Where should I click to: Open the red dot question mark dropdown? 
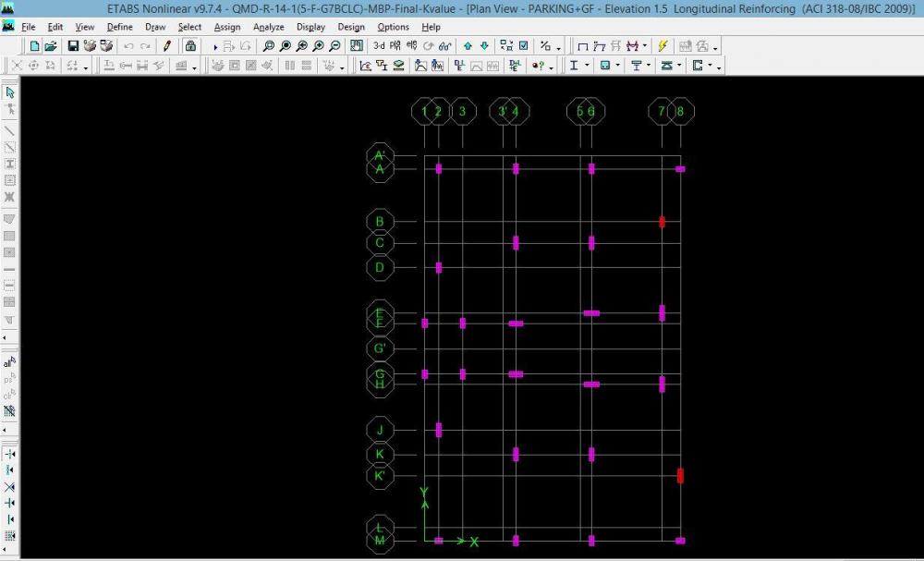tap(551, 67)
